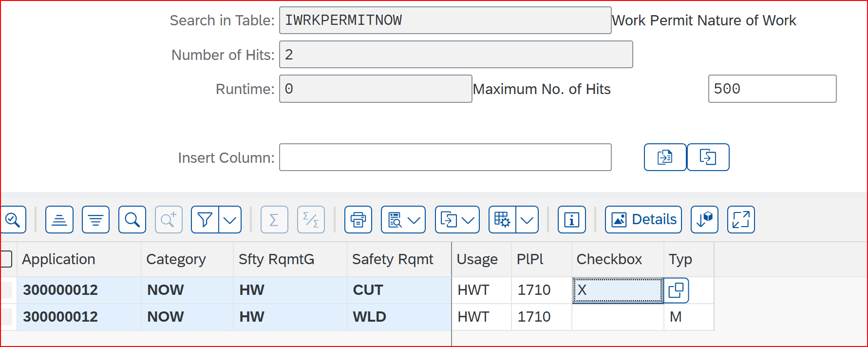Click the sort ascending toolbar icon
This screenshot has height=347, width=868.
[x=59, y=220]
